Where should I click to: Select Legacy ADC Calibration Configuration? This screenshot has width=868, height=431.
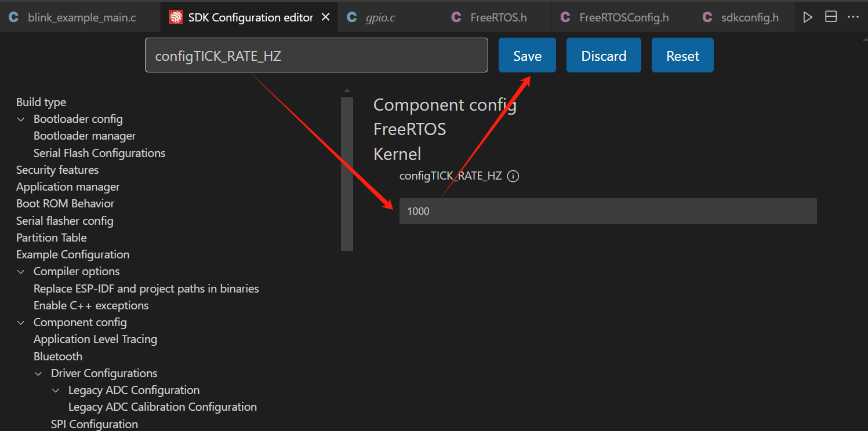[x=162, y=407]
